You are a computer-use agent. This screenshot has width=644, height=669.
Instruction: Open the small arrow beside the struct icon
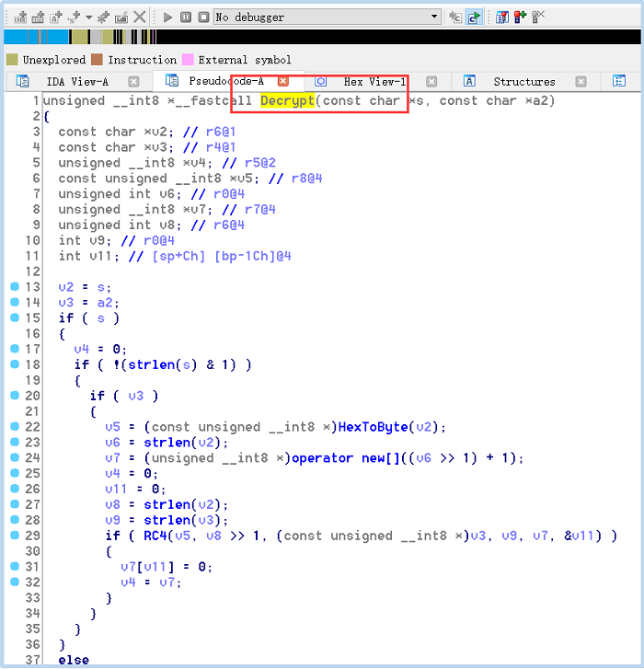(x=88, y=17)
